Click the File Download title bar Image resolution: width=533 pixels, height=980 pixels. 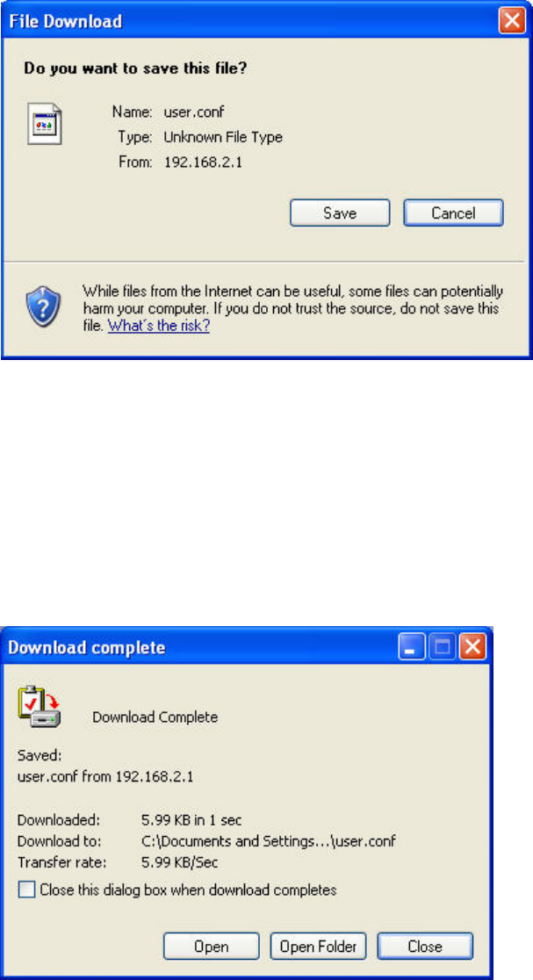(x=250, y=21)
